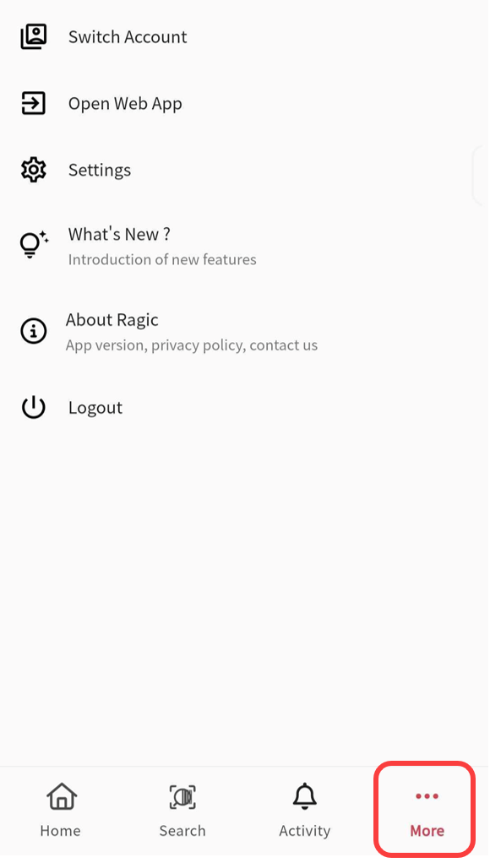Tap the Switch Account icon
Screen dimensions: 490x868
[34, 36]
